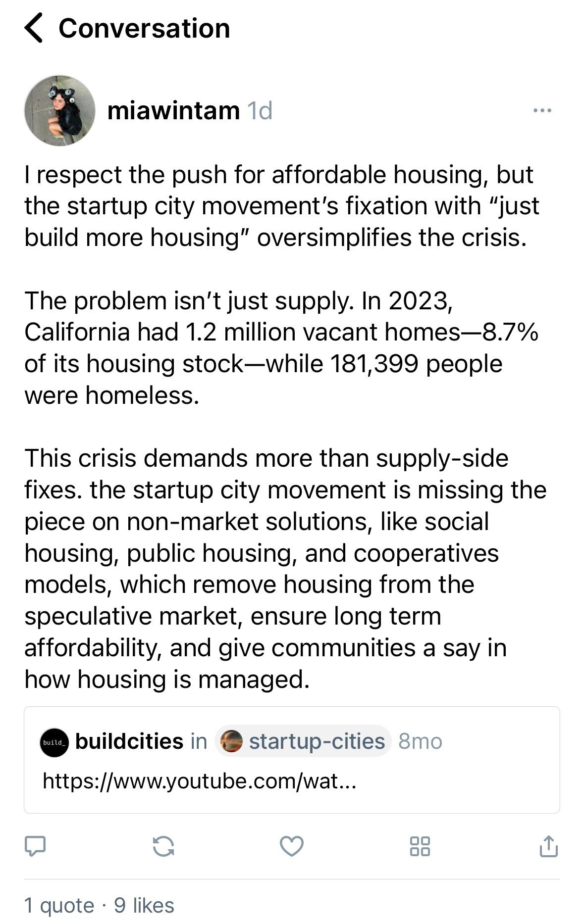Tap the four-squares grid icon
The image size is (584, 924).
(x=420, y=845)
